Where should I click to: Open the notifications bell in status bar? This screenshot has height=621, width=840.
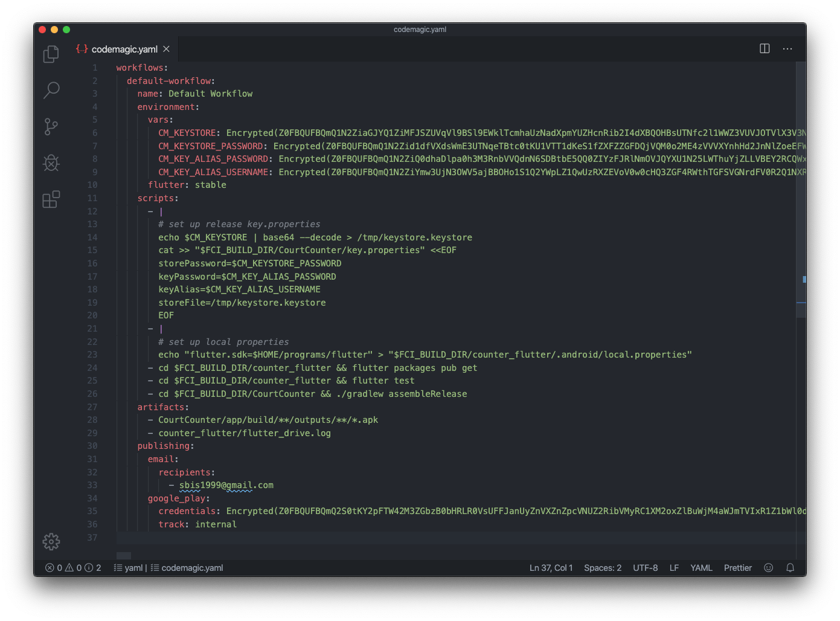(790, 568)
